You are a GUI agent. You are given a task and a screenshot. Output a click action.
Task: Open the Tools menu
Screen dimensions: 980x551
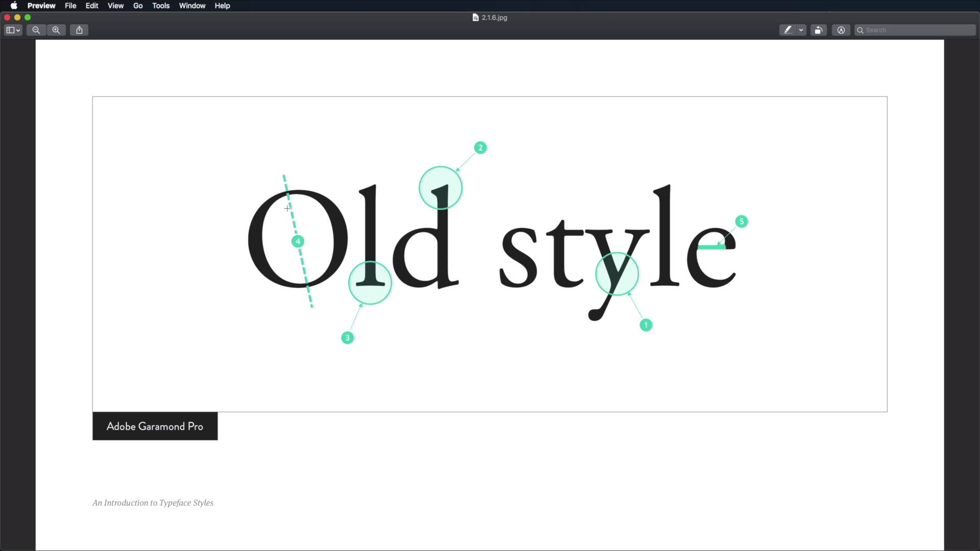click(161, 6)
